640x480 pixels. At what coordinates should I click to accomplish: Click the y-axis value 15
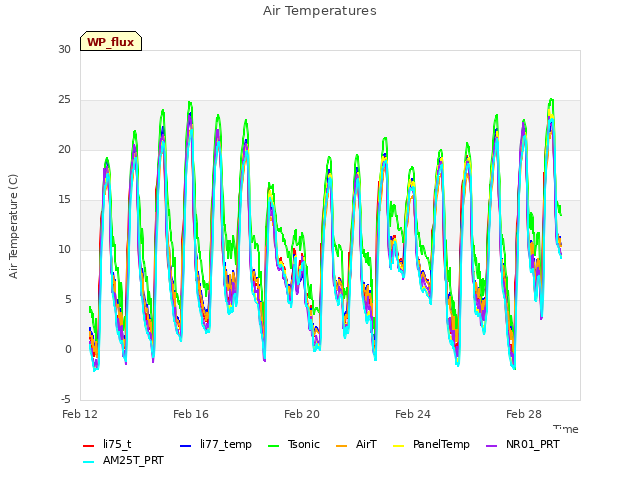(x=64, y=200)
